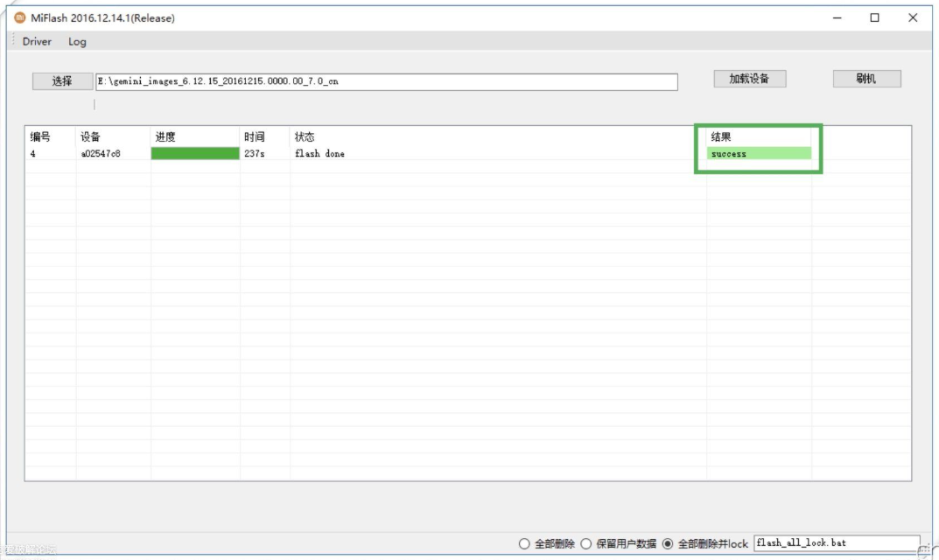This screenshot has width=939, height=560.
Task: Close the MiFlash window
Action: (913, 17)
